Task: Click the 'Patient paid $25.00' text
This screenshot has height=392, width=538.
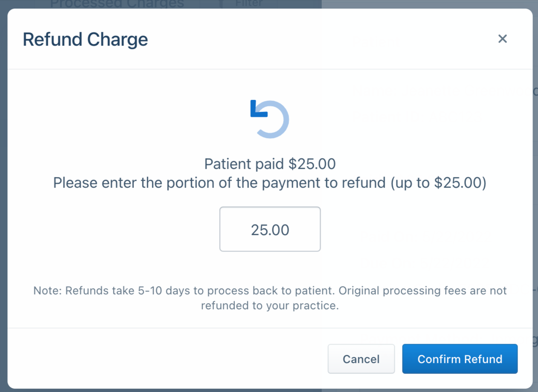Action: 270,164
